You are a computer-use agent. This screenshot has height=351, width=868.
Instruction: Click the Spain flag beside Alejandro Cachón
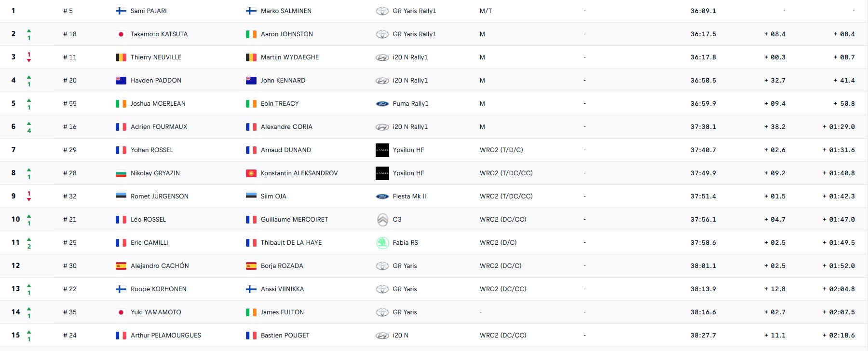click(x=121, y=266)
